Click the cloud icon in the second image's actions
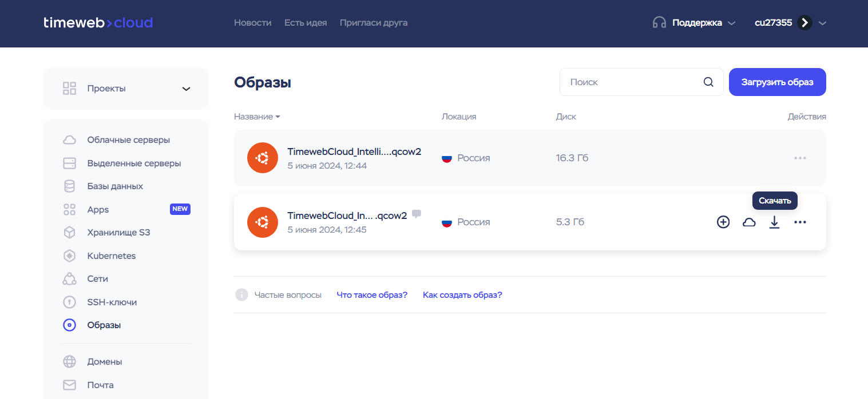Image resolution: width=868 pixels, height=399 pixels. point(749,222)
